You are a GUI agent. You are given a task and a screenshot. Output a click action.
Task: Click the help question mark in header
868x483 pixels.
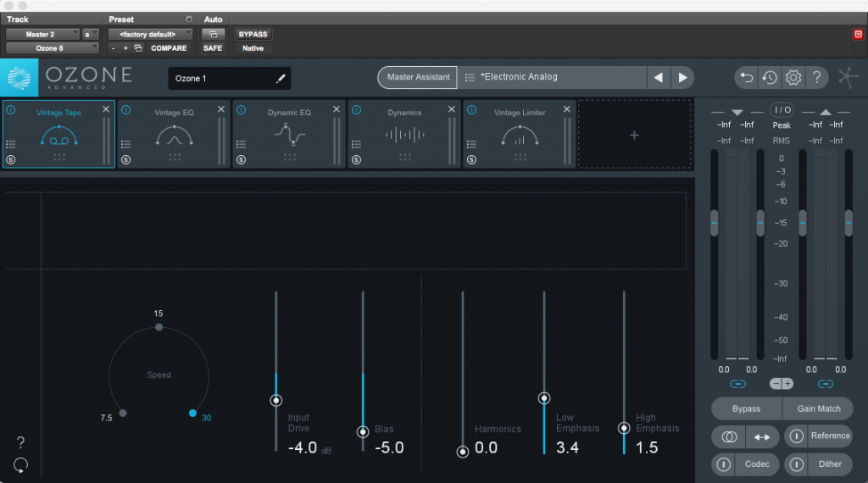point(816,78)
